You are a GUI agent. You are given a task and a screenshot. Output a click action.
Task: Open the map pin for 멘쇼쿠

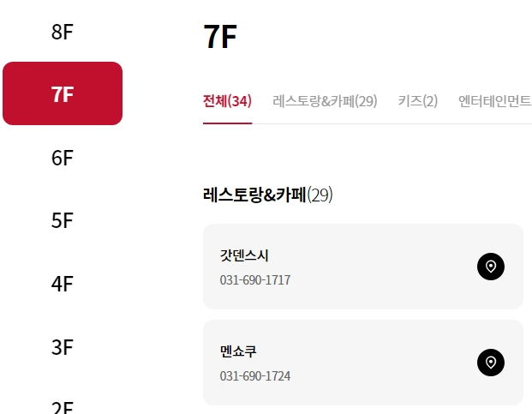(x=491, y=363)
